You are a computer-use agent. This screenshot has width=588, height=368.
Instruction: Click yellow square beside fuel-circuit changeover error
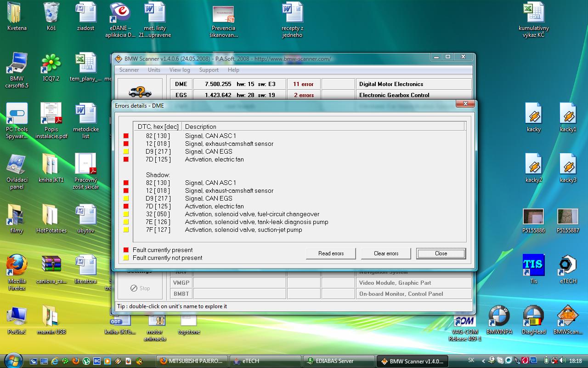coord(126,214)
